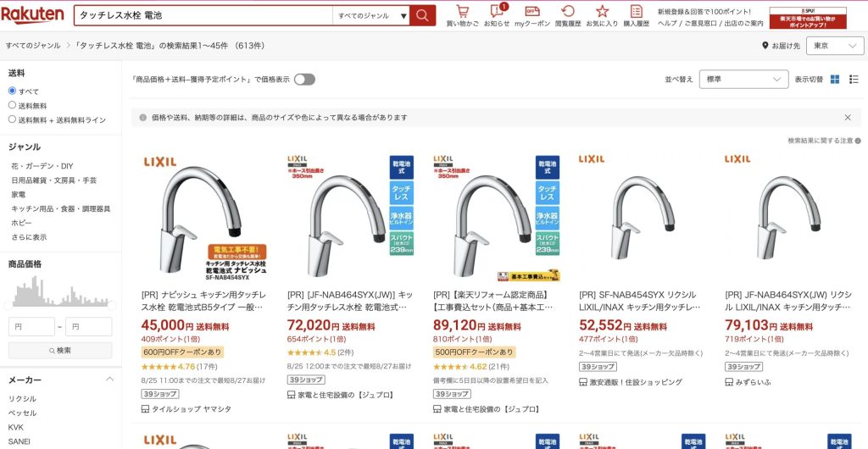Viewport: 868px width, 449px height.
Task: Select 送料無料 + 送料無料ライン radio option
Action: (x=12, y=119)
